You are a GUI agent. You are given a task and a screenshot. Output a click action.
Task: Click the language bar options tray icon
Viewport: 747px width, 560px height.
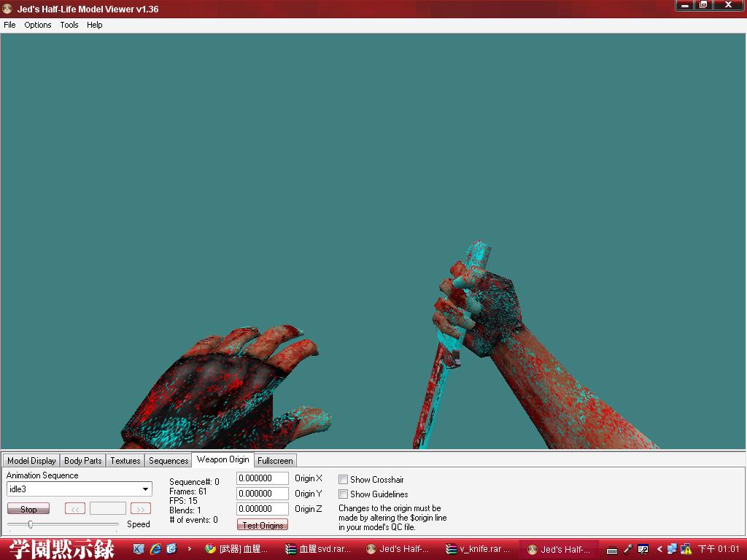[x=643, y=550]
